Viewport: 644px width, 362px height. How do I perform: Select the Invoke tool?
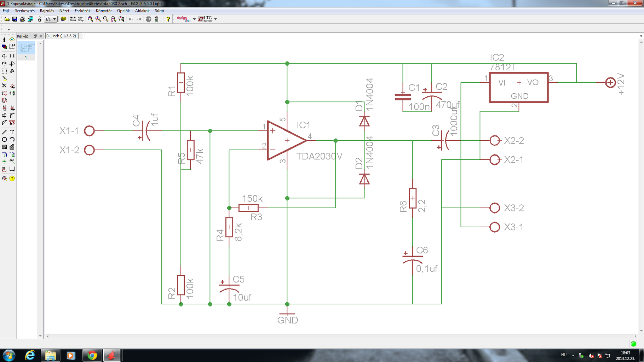[x=12, y=123]
